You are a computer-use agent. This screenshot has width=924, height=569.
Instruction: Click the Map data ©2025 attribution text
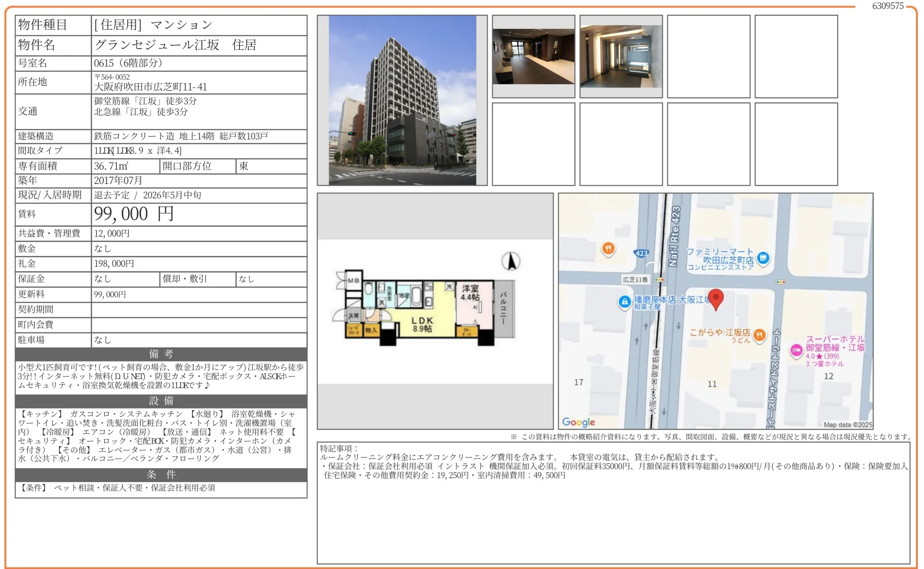[847, 425]
